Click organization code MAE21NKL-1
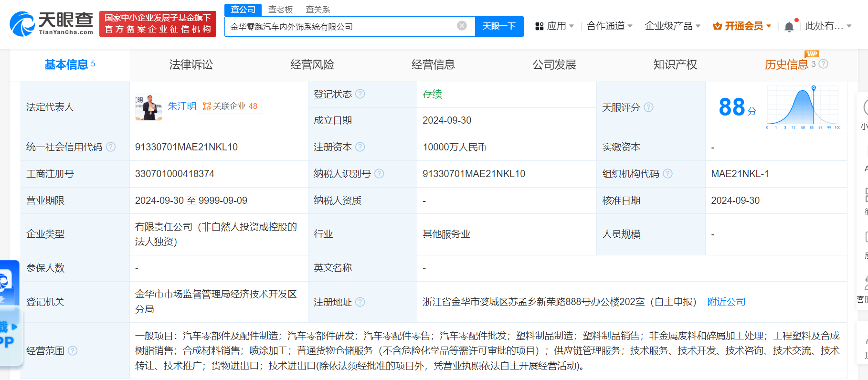This screenshot has height=380, width=868. (x=740, y=174)
